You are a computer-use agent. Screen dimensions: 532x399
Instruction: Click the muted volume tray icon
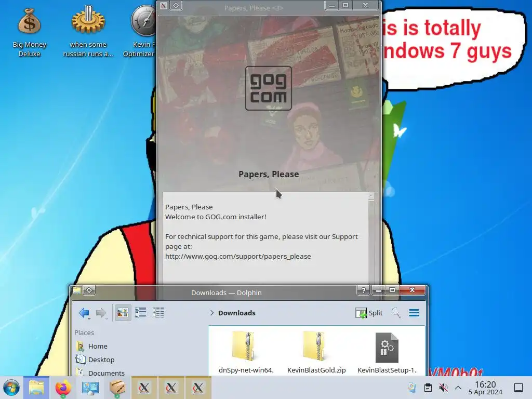point(443,388)
